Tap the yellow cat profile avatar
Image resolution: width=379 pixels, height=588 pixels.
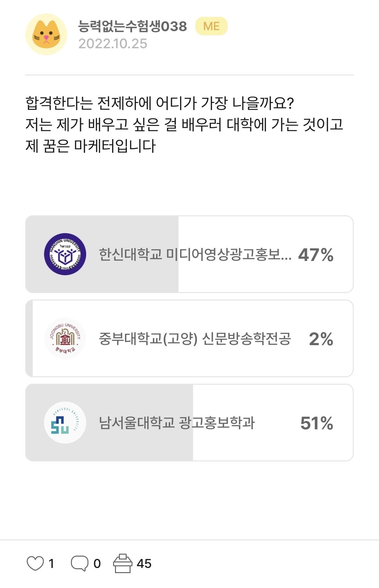(x=46, y=34)
